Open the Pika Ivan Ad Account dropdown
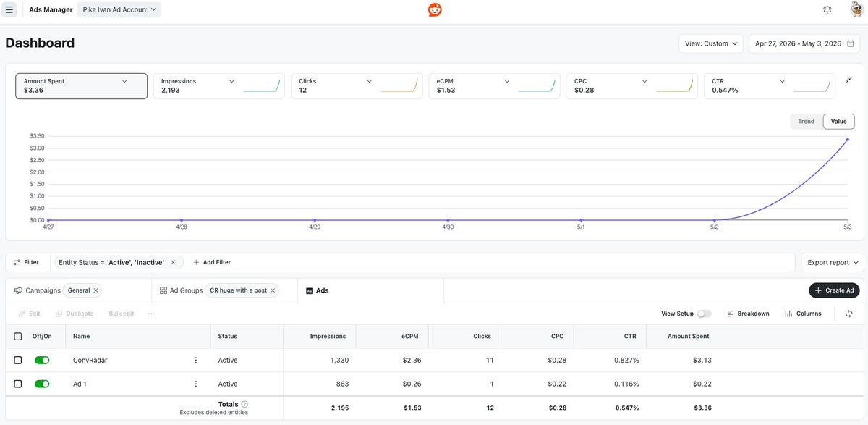The image size is (868, 425). [x=119, y=9]
